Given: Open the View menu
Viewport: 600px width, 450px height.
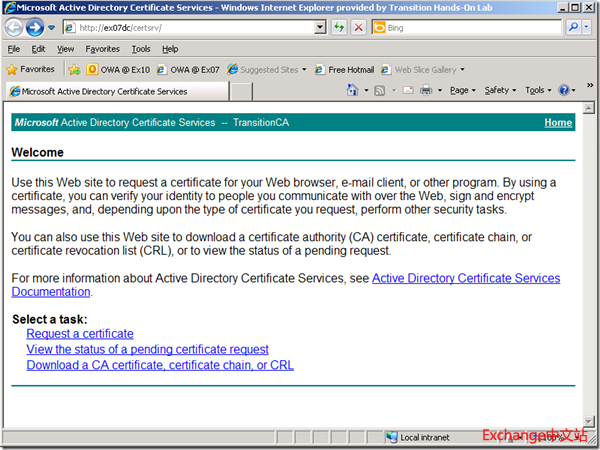Looking at the screenshot, I should [65, 48].
